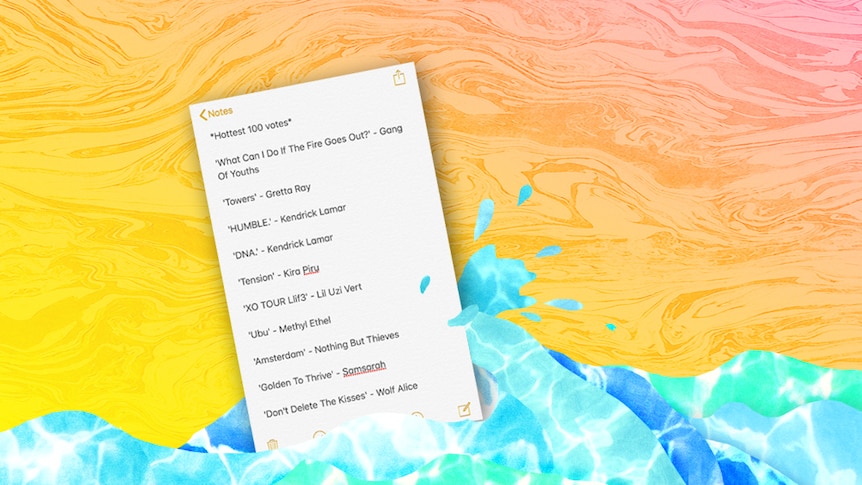Viewport: 862px width, 485px height.
Task: Select the 'Ubu' - Methyl Ethel line
Action: coord(289,327)
